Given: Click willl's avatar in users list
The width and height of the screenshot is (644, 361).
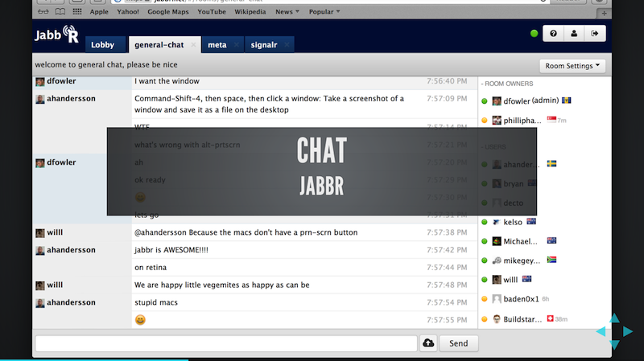Looking at the screenshot, I should coord(497,280).
